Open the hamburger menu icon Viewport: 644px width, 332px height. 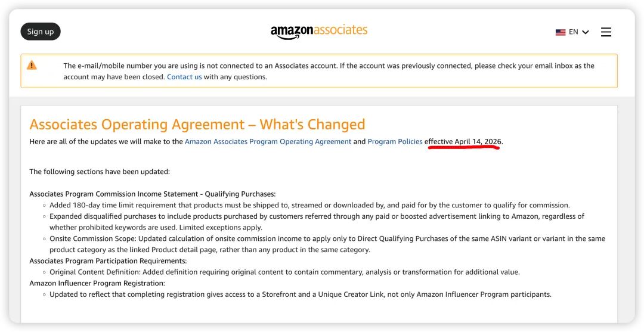click(x=606, y=32)
